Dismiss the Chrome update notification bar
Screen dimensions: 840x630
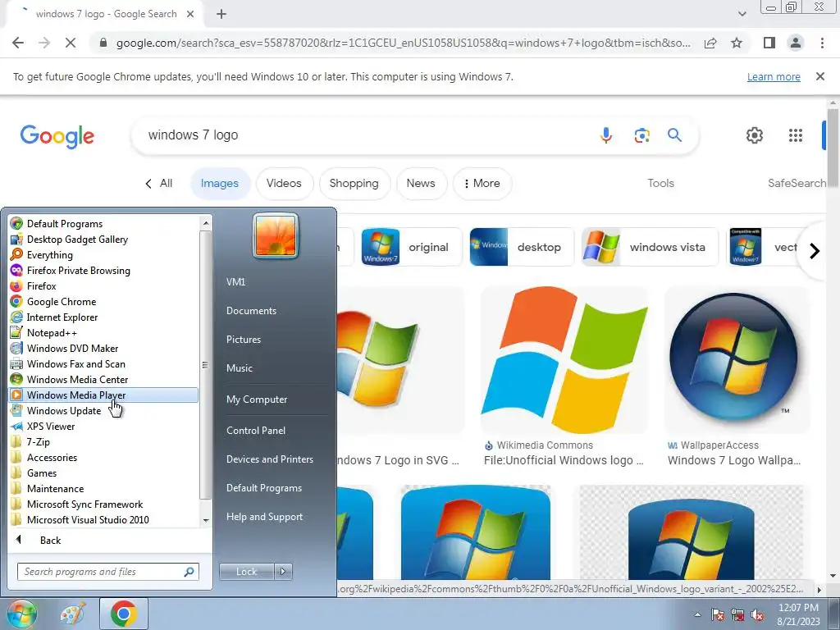pos(819,76)
